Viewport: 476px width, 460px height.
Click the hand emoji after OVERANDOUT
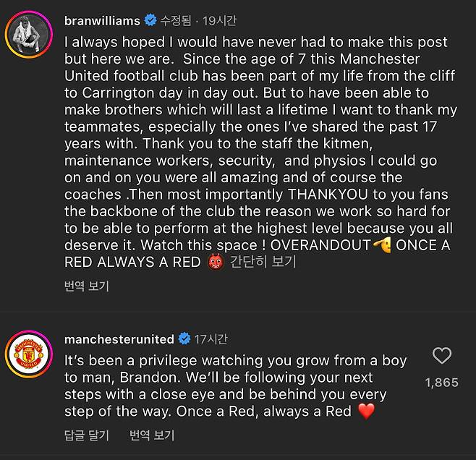[382, 245]
